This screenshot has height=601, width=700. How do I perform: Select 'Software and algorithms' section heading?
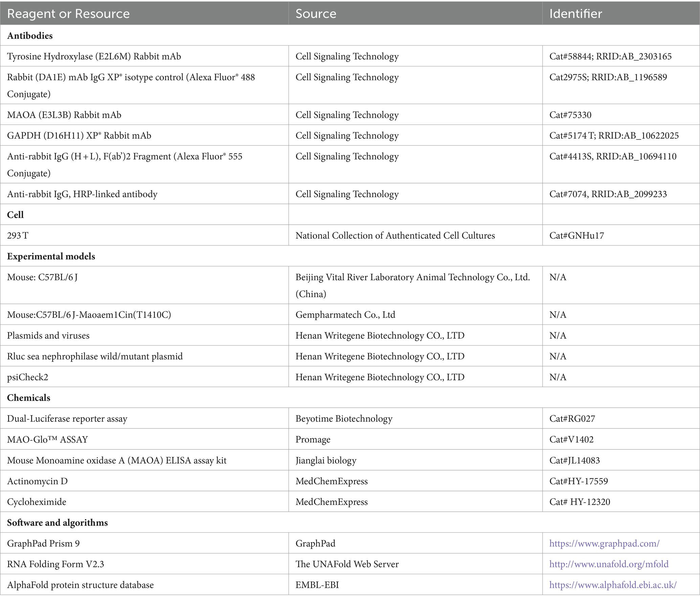(57, 522)
